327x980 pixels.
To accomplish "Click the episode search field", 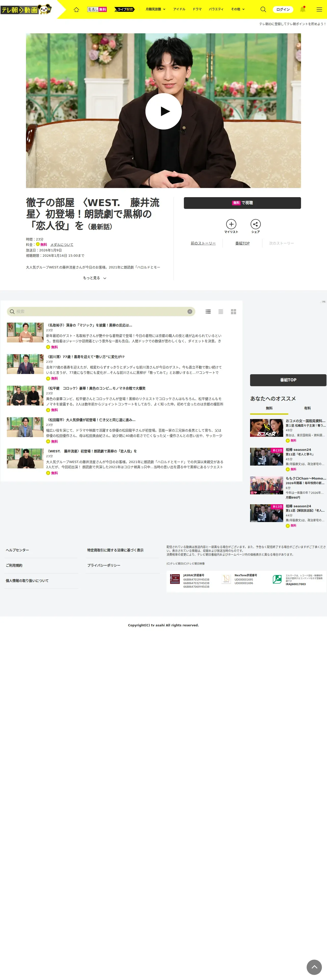I will [x=101, y=312].
